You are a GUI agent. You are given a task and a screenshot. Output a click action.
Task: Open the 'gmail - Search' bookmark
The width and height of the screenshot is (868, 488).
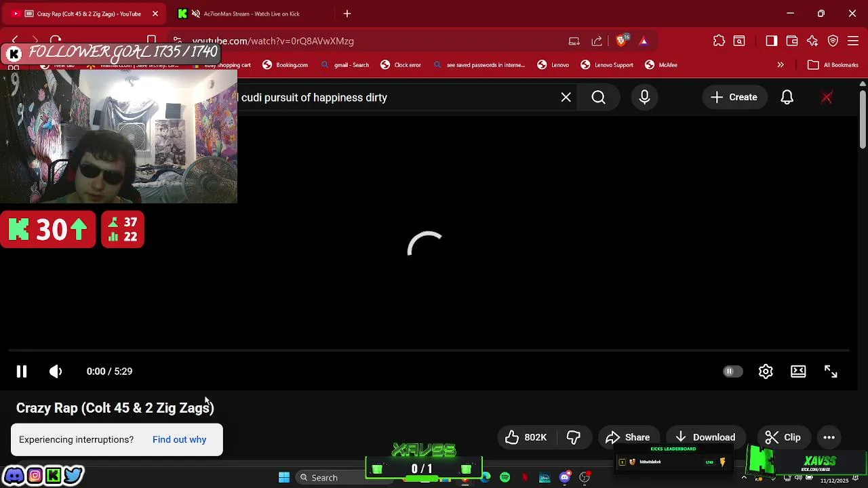[x=344, y=65]
